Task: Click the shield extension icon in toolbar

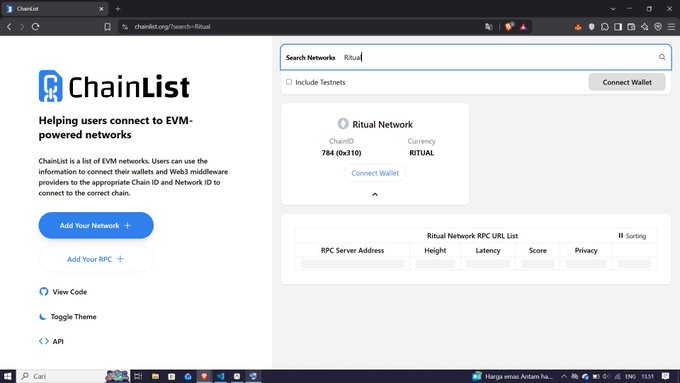Action: click(x=592, y=27)
